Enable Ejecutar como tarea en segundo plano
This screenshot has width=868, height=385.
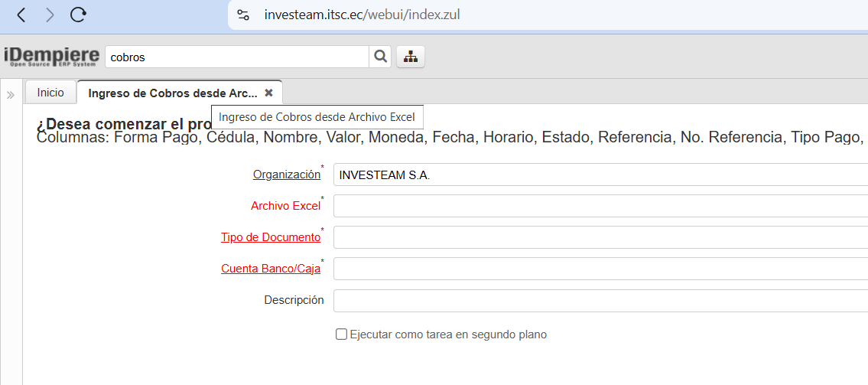click(342, 334)
